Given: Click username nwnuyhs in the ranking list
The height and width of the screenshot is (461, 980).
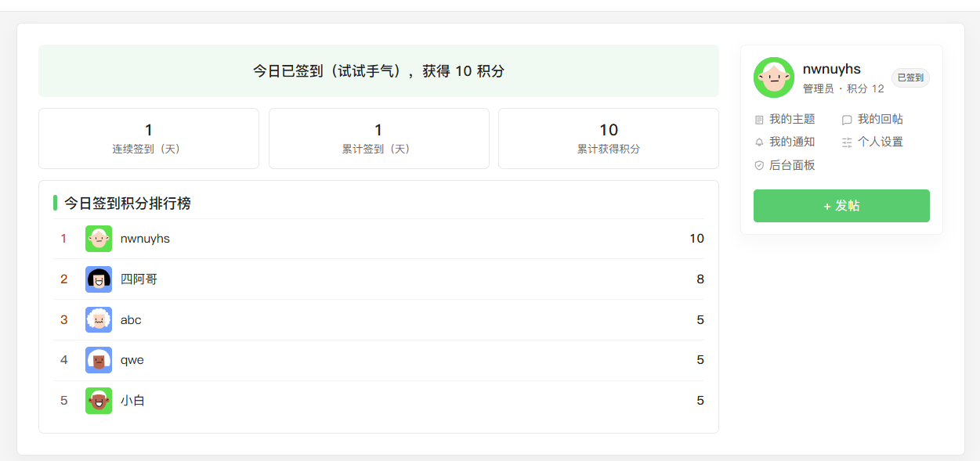Looking at the screenshot, I should (x=145, y=239).
